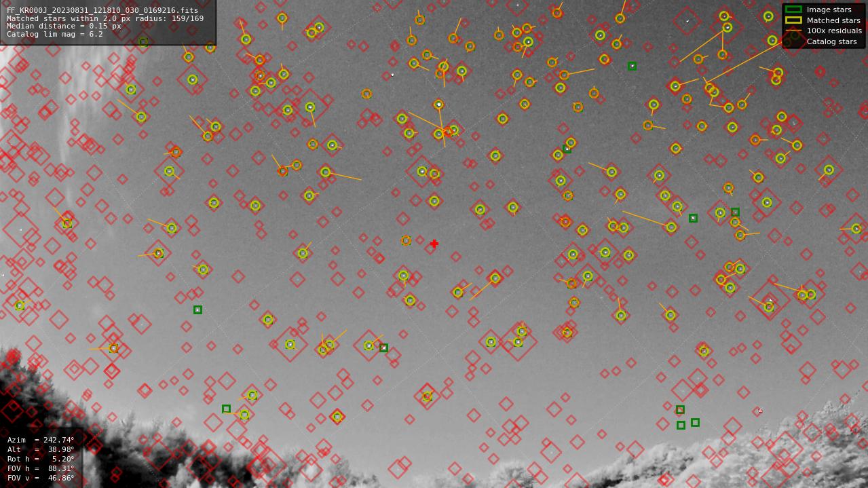Click the 'Azim = 242.74°' readout
868x488 pixels.
tap(41, 440)
